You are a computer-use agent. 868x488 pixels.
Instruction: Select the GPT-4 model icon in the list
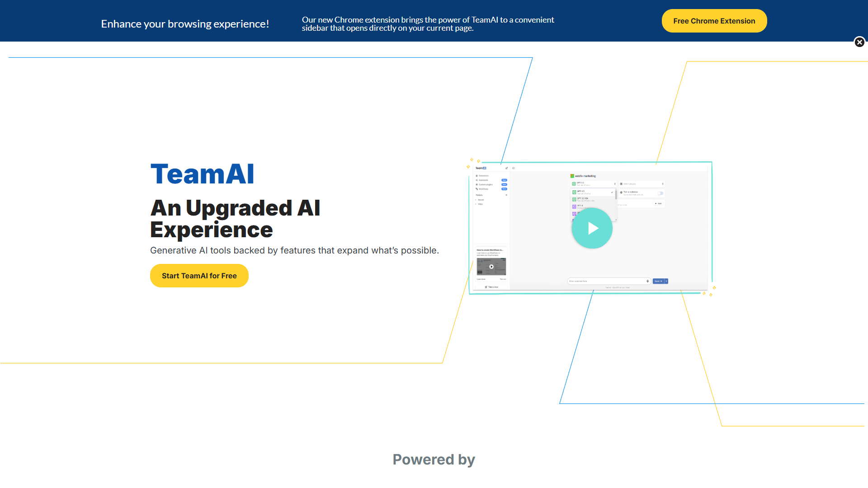pos(575,207)
